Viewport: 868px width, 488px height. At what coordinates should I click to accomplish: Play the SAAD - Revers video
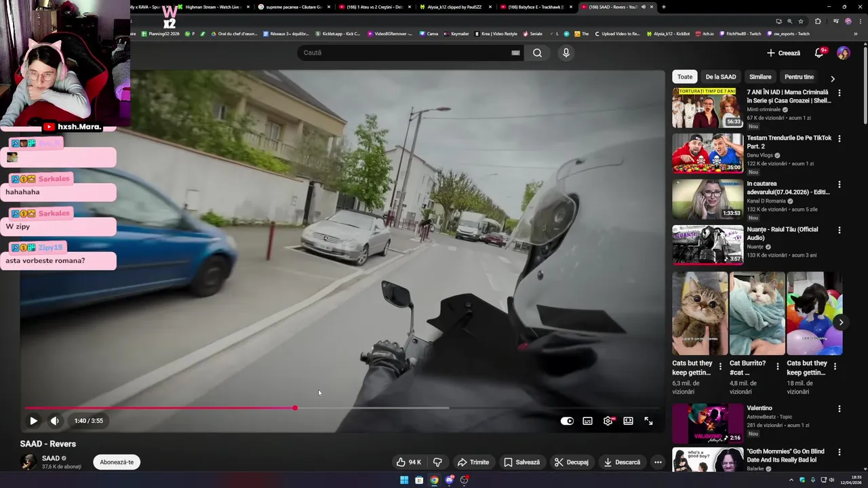pos(33,421)
